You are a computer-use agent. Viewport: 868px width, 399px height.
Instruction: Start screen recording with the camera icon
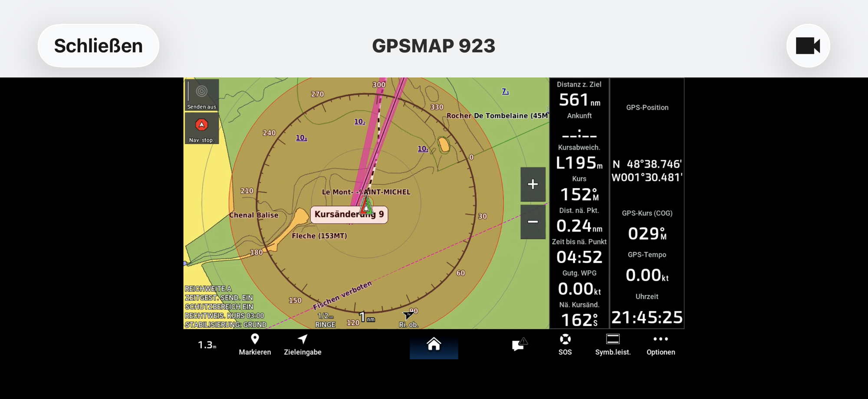click(808, 46)
